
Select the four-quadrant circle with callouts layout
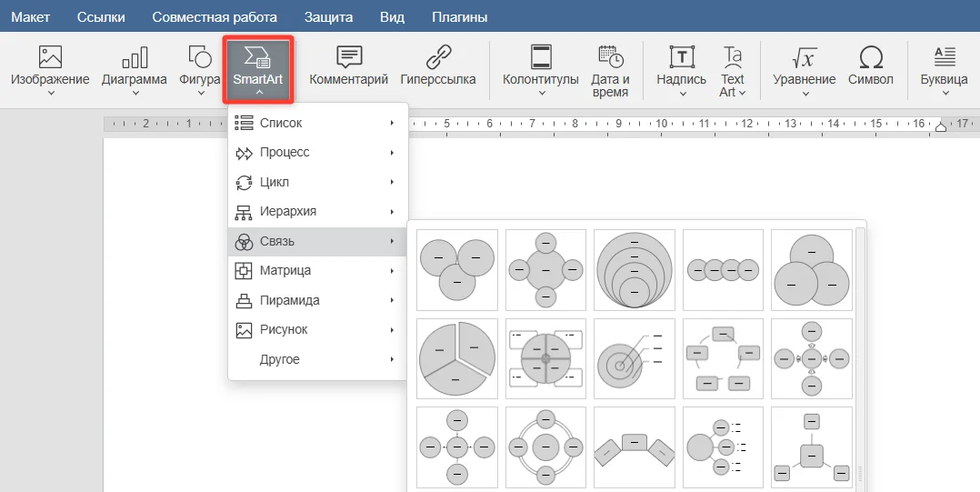545,358
